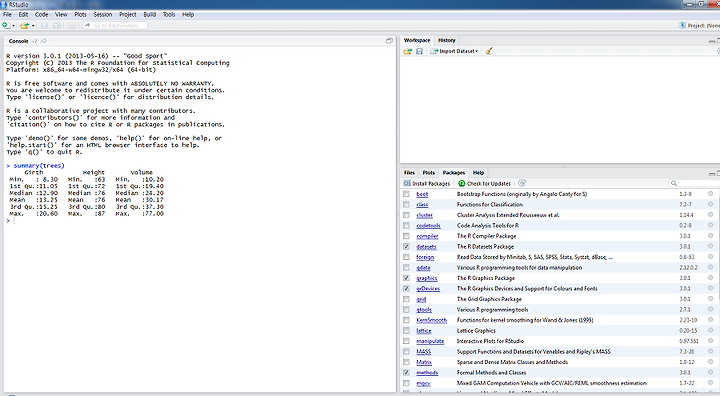Minimize the Workspace pane
The width and height of the screenshot is (720, 396).
(712, 41)
